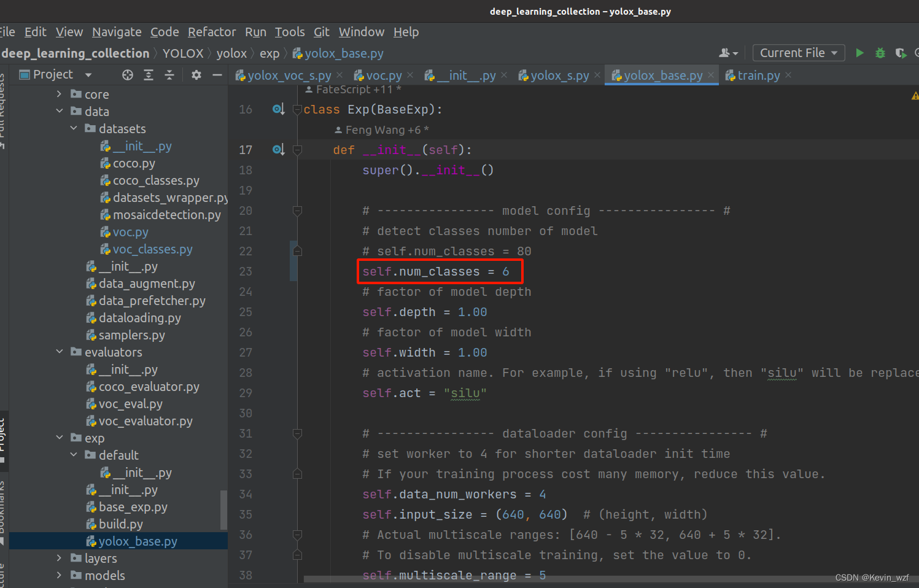Open the Tools menu

pyautogui.click(x=290, y=32)
